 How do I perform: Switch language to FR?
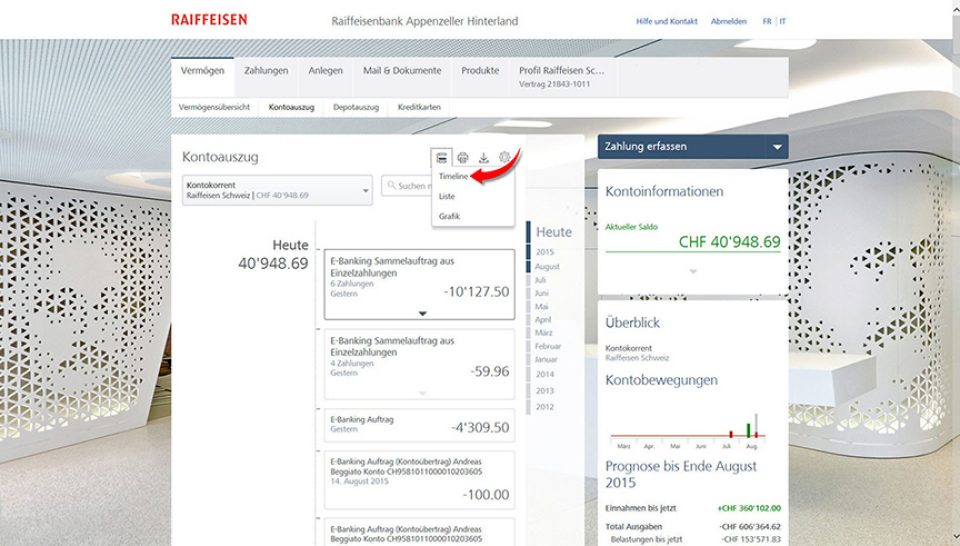coord(767,21)
